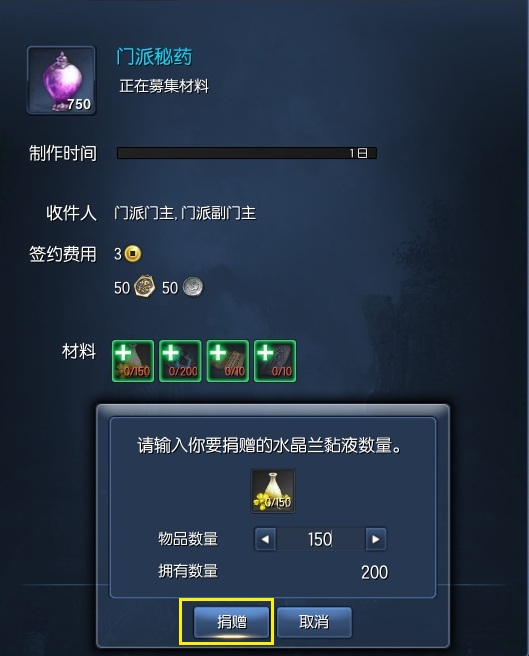Click the recipients text 门派门主, 门派副门主
Image resolution: width=529 pixels, height=656 pixels.
pos(185,213)
